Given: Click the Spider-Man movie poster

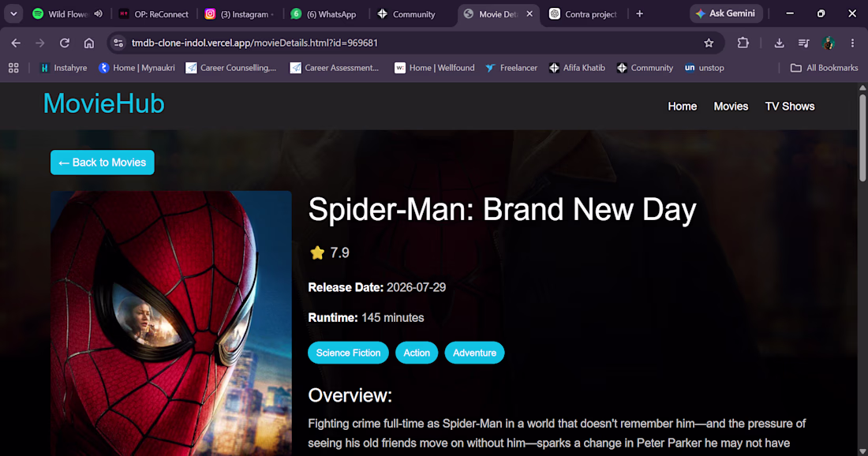Looking at the screenshot, I should (x=171, y=323).
